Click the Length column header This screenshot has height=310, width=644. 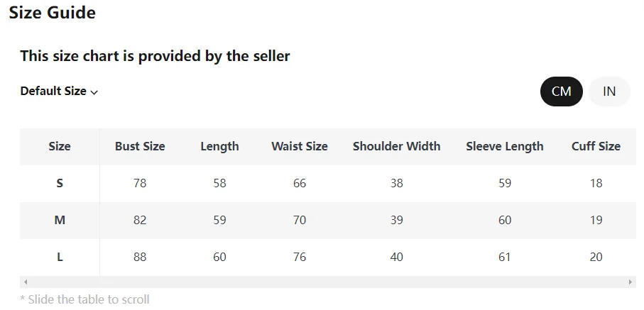pyautogui.click(x=219, y=147)
